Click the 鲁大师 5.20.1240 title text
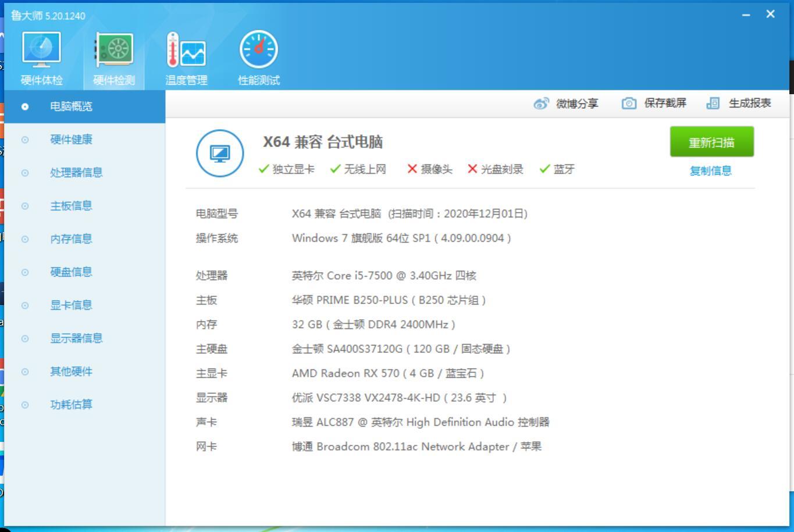Screen dimensions: 794x532 point(48,16)
